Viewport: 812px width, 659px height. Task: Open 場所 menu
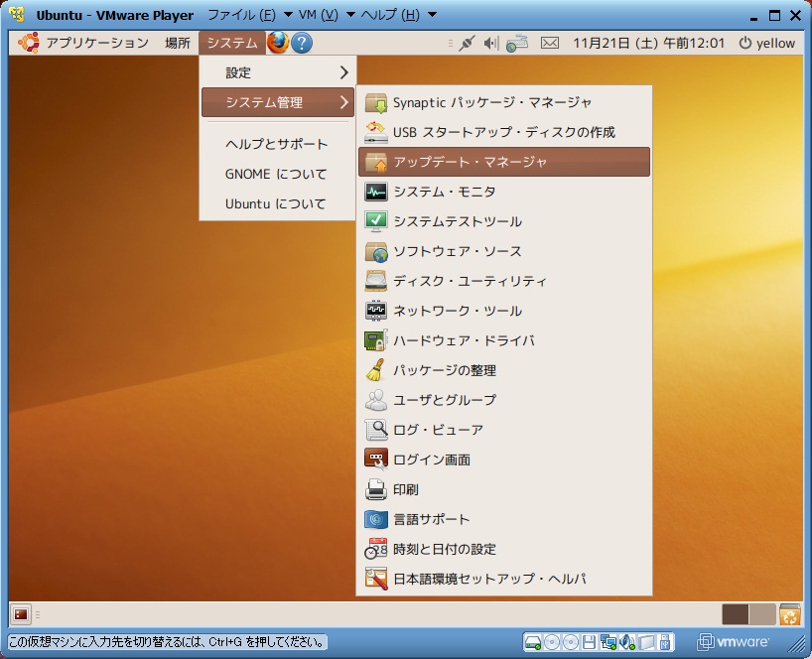click(x=178, y=43)
